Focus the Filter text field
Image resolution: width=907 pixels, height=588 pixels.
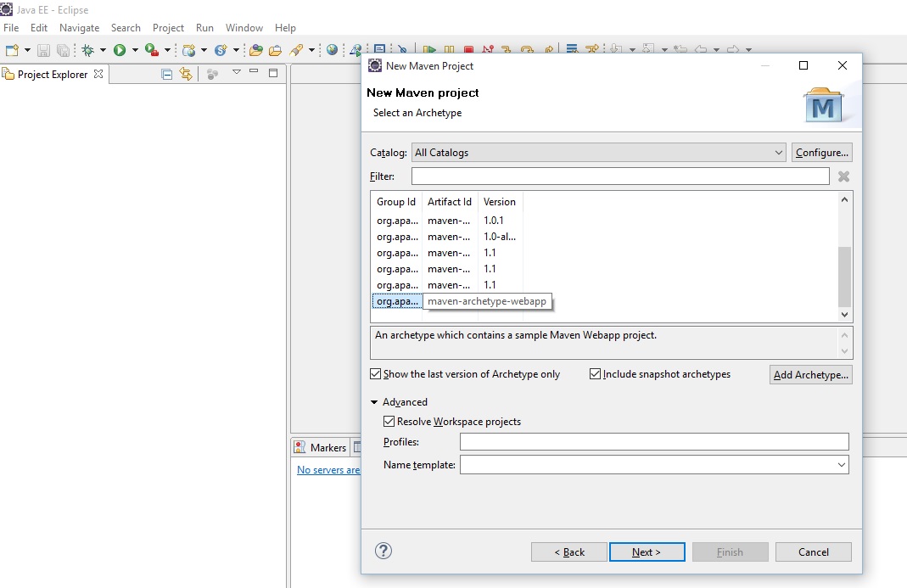620,176
